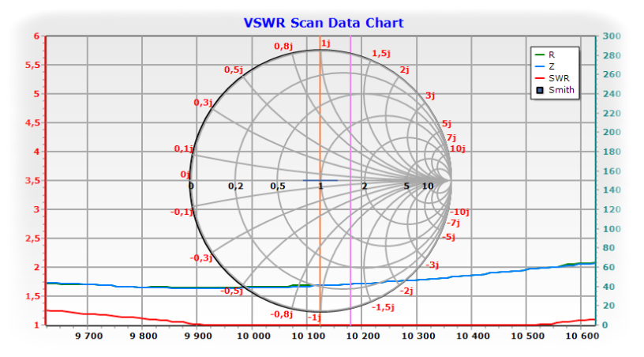The height and width of the screenshot is (357, 644).
Task: Click the 0,5 resistance axis label
Action: (278, 186)
